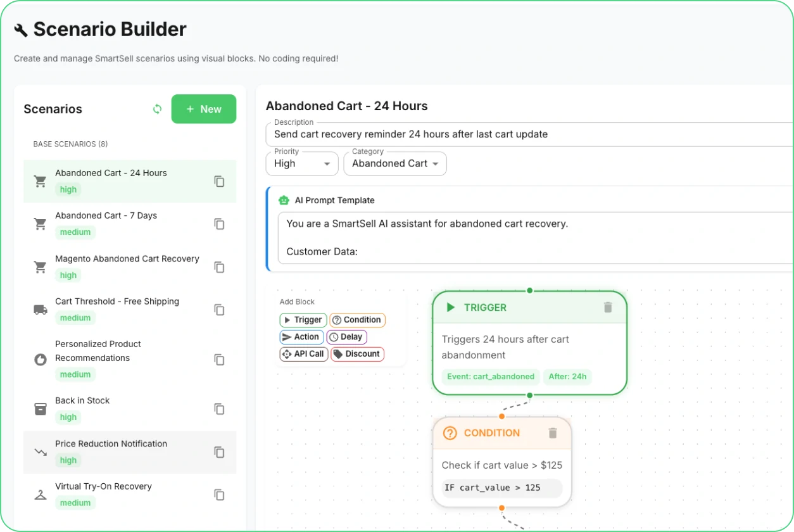This screenshot has width=794, height=532.
Task: Click flame icon of Personalized Product Recommendations
Action: (41, 360)
